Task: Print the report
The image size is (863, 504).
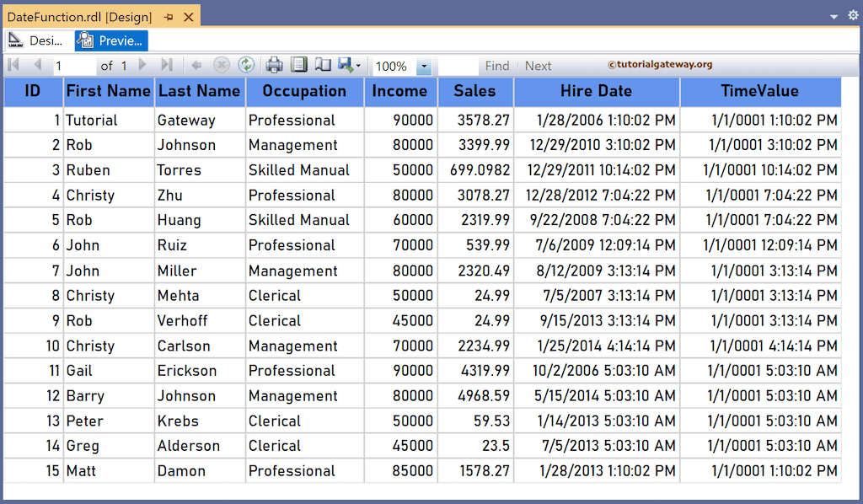Action: (x=275, y=65)
